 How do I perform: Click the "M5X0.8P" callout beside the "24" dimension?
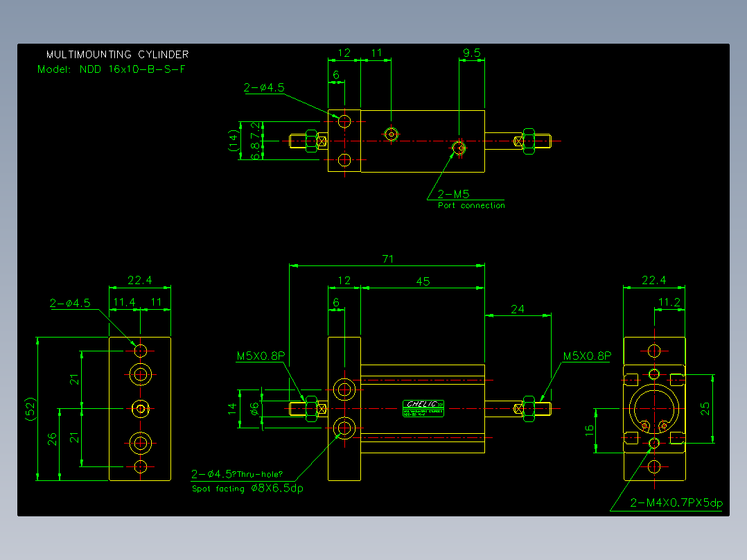tap(587, 356)
